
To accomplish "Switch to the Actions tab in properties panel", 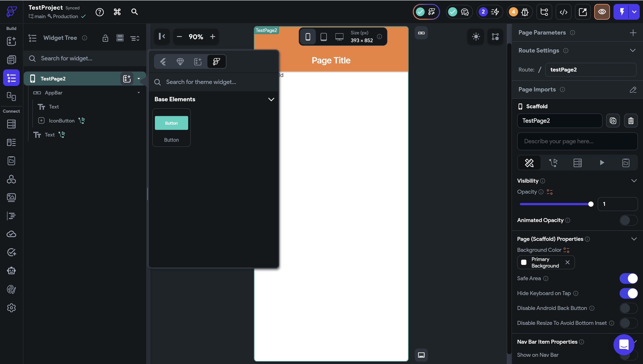I will pyautogui.click(x=553, y=163).
